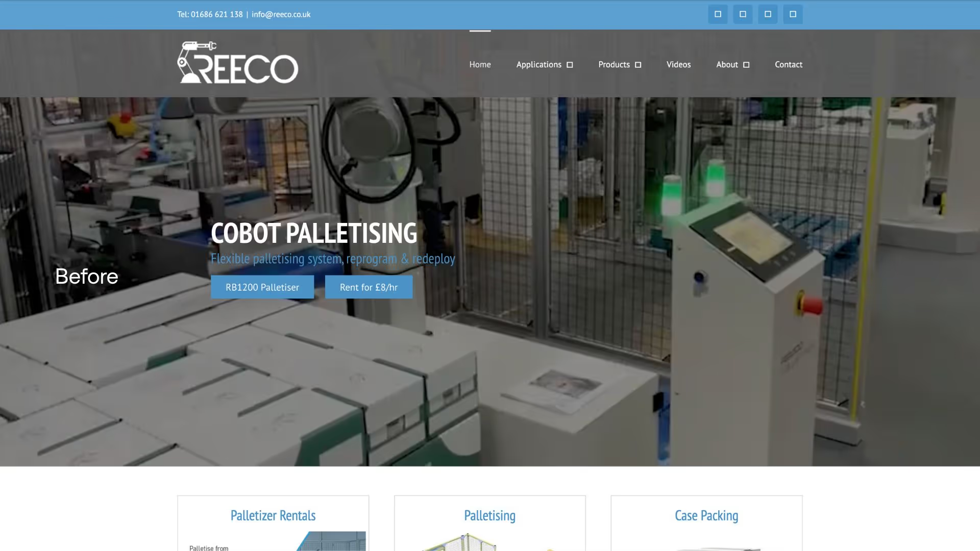Image resolution: width=980 pixels, height=551 pixels.
Task: Expand the About submenu arrow
Action: [x=746, y=65]
